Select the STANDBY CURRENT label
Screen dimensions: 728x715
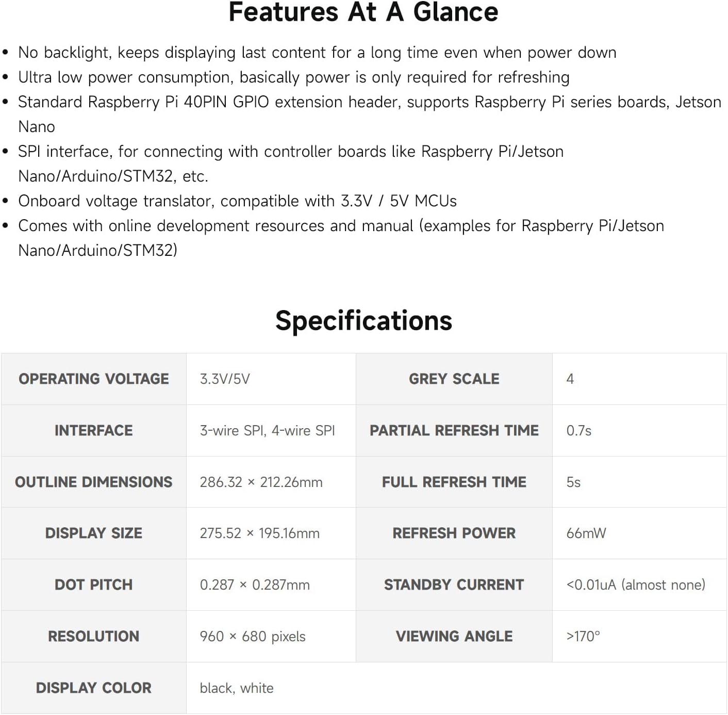[454, 584]
